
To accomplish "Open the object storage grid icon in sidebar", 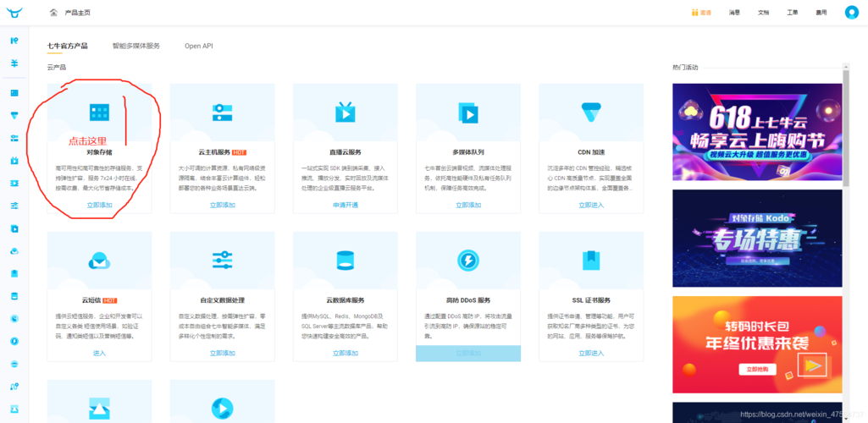I will coord(15,93).
